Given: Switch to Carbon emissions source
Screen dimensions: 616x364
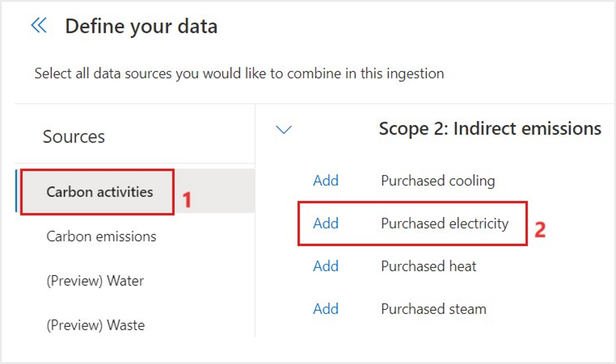Looking at the screenshot, I should point(101,236).
